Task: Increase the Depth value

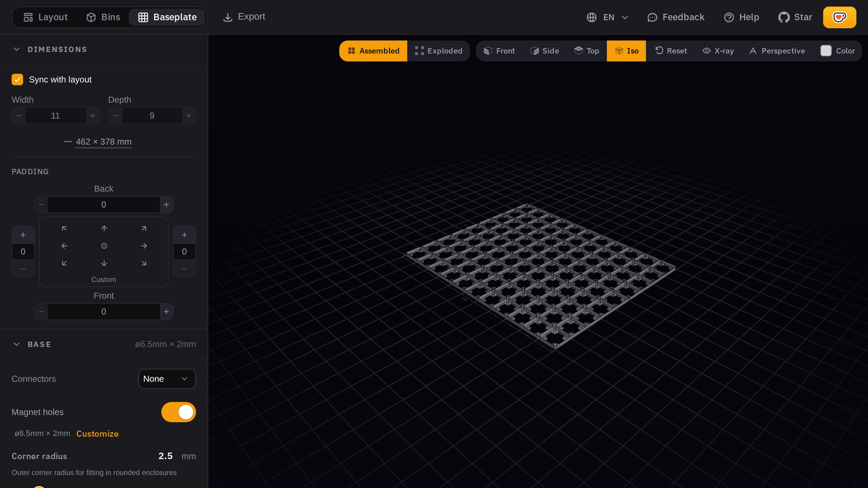Action: point(189,116)
